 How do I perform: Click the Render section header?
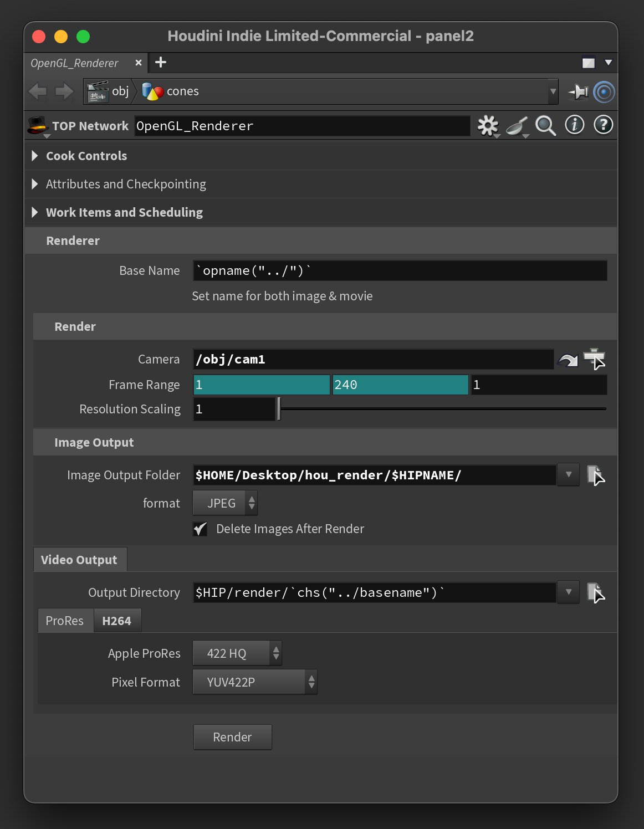[325, 326]
